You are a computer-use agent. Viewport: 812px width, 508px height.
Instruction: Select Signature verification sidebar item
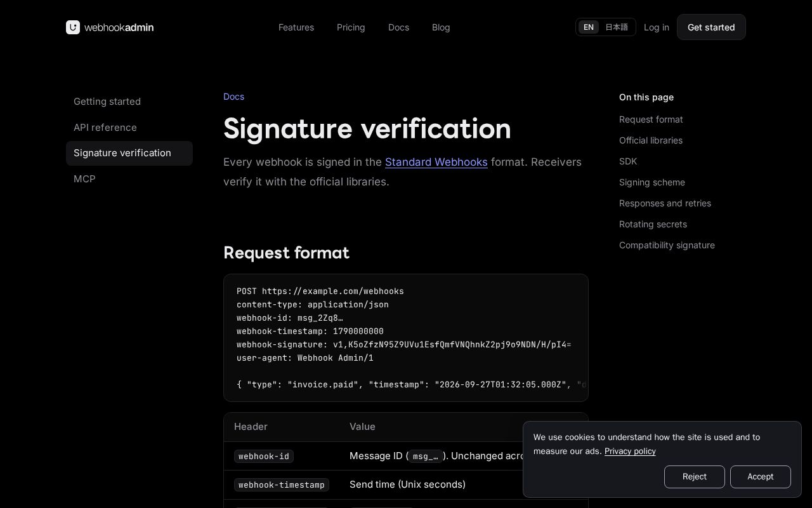point(129,153)
